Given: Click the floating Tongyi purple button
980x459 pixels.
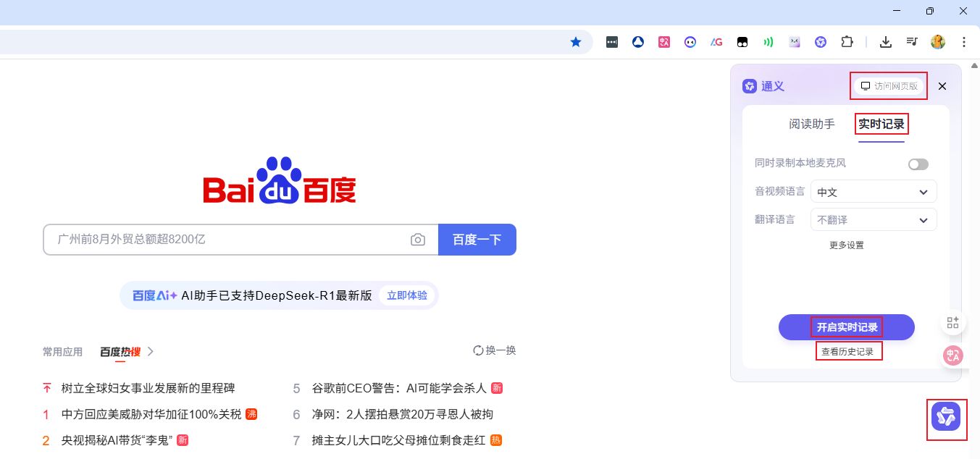Looking at the screenshot, I should tap(946, 416).
